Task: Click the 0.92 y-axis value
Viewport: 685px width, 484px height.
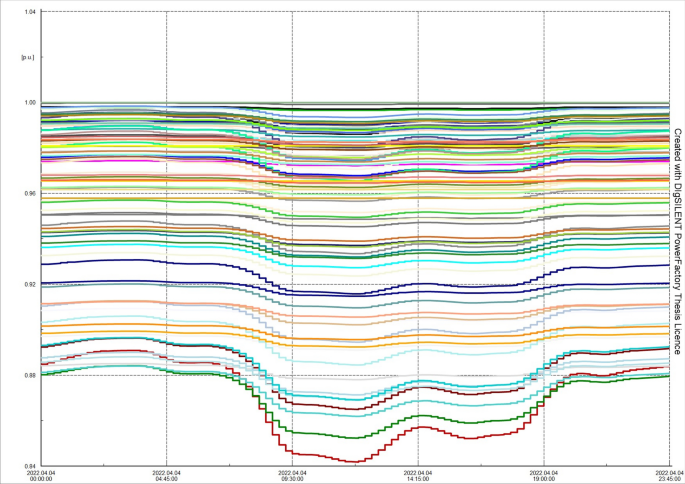Action: click(30, 284)
